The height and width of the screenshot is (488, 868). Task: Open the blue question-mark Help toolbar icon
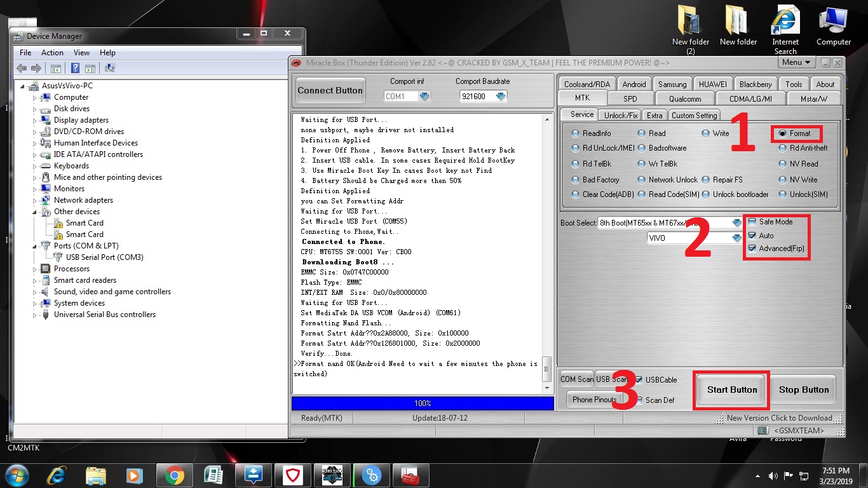coord(75,69)
